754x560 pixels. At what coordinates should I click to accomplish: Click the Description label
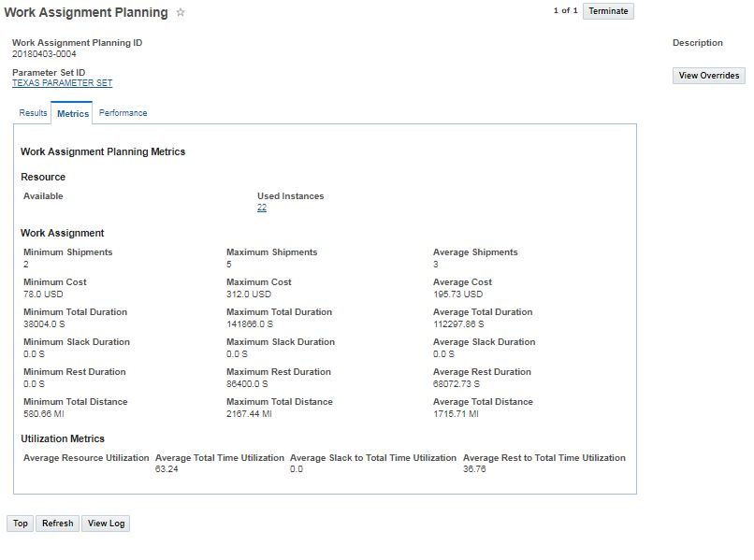click(697, 43)
